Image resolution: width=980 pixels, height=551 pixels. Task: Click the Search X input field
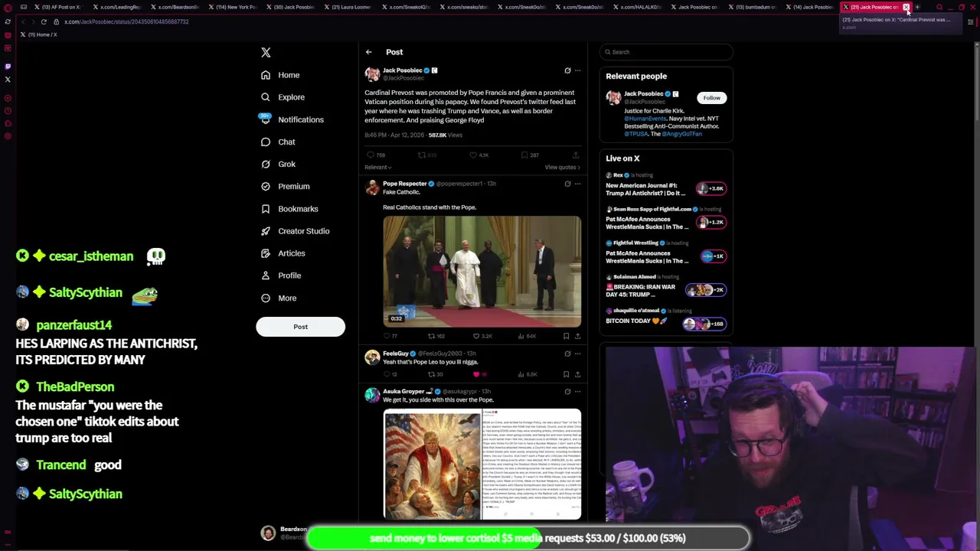point(666,52)
